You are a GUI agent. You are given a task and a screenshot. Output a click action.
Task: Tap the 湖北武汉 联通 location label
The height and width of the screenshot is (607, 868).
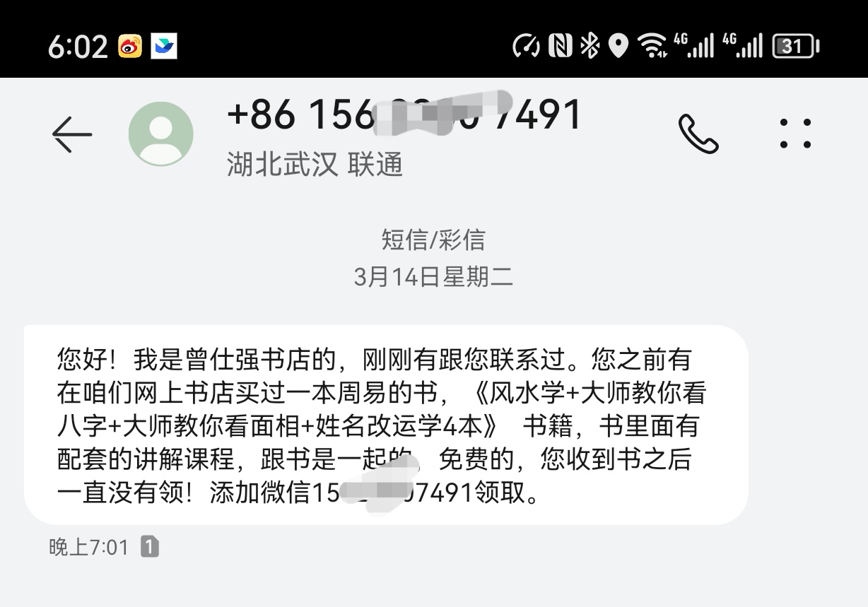coord(315,165)
